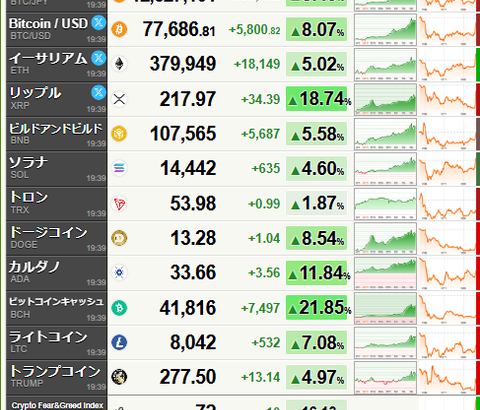Click the yellow BNB coin icon
480x410 pixels.
tap(119, 134)
